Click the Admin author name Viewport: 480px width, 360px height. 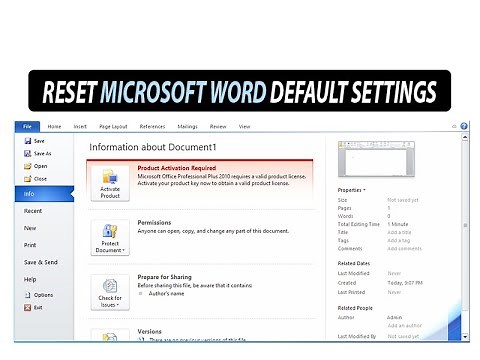click(x=394, y=317)
